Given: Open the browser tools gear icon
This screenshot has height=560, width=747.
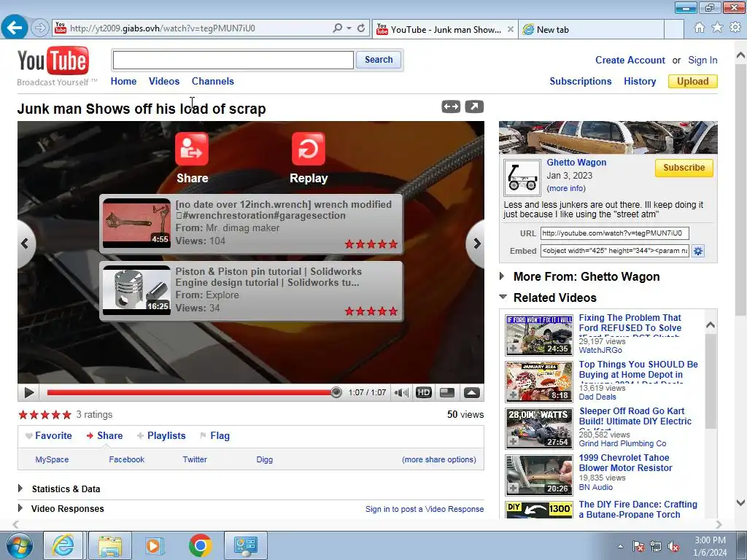Looking at the screenshot, I should 735,28.
